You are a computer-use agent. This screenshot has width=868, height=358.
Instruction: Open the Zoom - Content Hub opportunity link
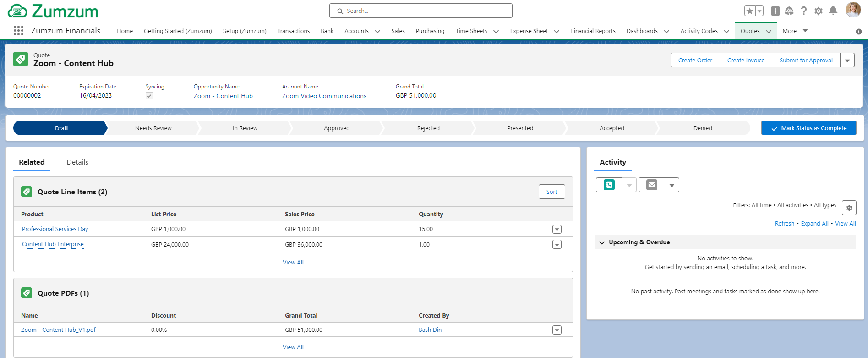(223, 96)
